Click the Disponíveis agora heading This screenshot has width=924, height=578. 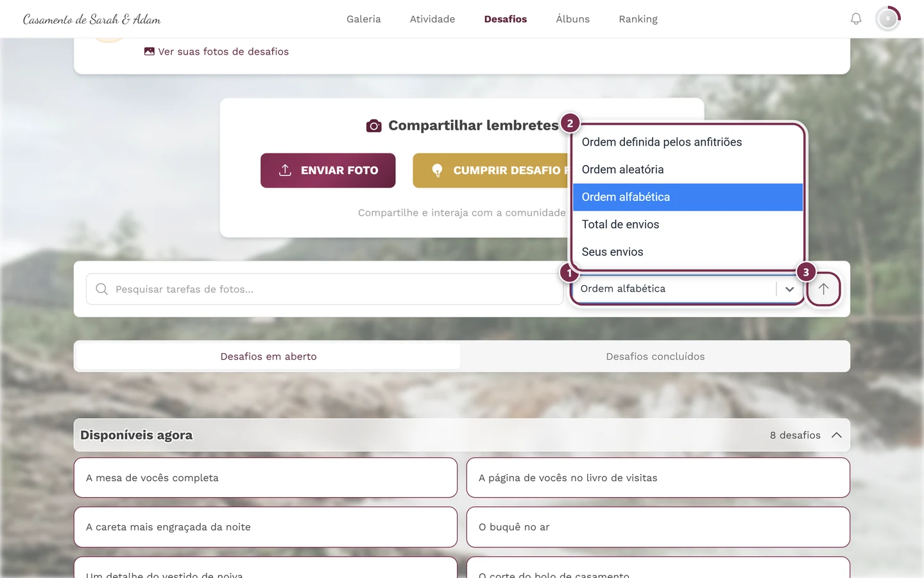(137, 435)
